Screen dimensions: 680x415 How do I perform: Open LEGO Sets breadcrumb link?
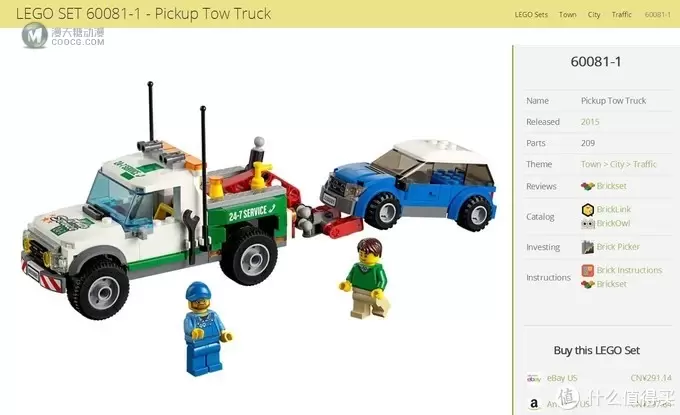tap(531, 14)
